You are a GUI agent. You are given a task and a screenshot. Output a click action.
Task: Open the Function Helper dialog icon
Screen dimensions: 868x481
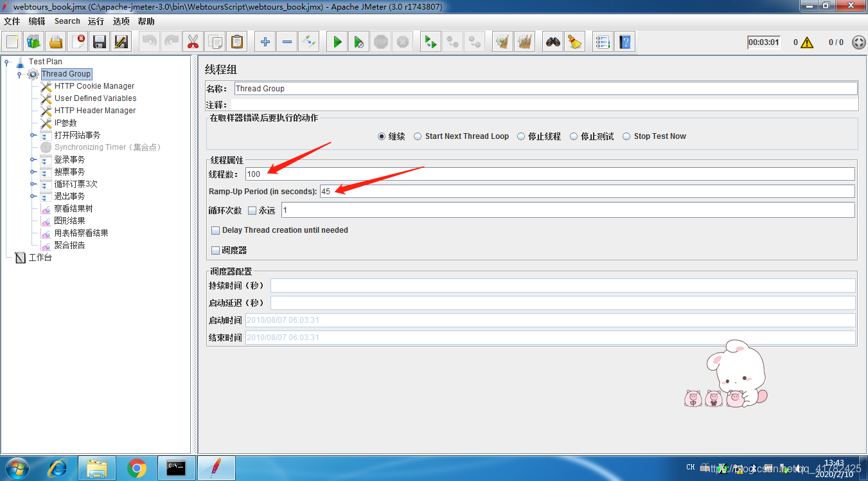tap(603, 42)
